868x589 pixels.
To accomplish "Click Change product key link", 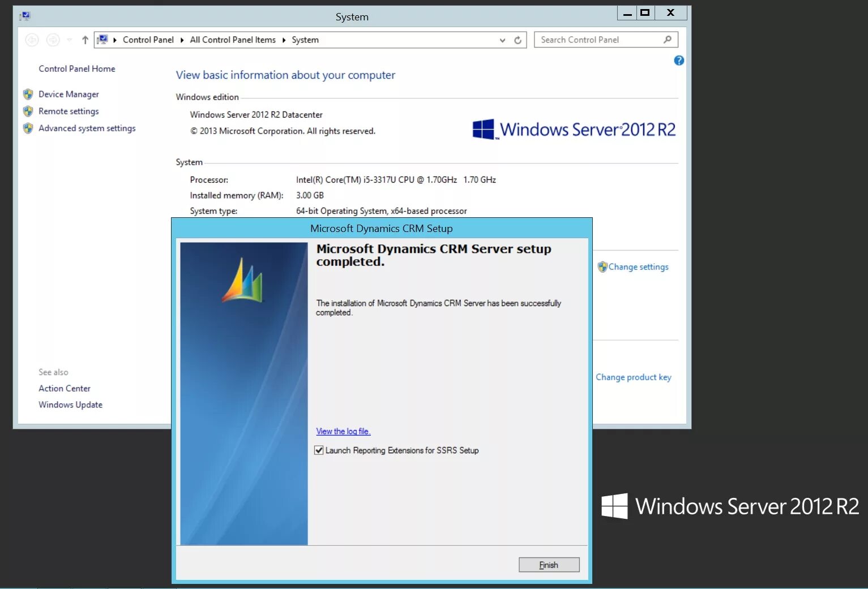I will tap(634, 377).
